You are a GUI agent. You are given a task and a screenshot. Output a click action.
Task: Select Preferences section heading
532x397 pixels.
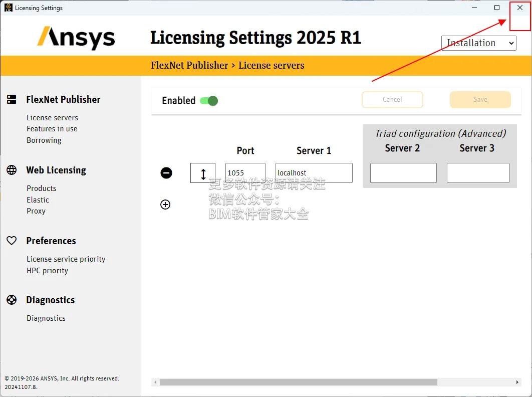coord(51,241)
